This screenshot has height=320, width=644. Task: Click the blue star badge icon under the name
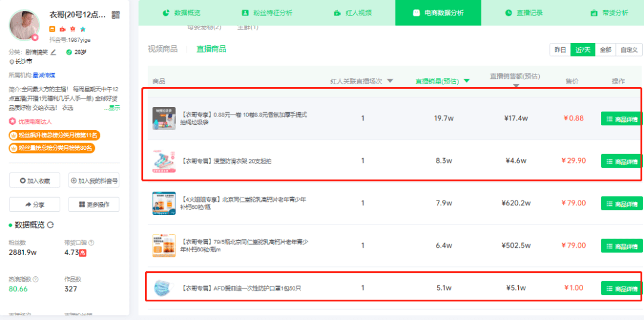click(x=83, y=29)
